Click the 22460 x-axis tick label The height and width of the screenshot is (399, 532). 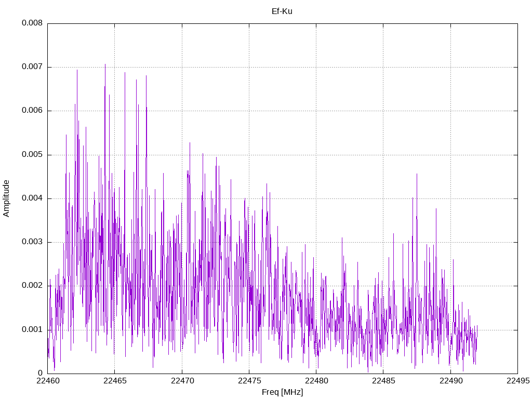click(47, 381)
